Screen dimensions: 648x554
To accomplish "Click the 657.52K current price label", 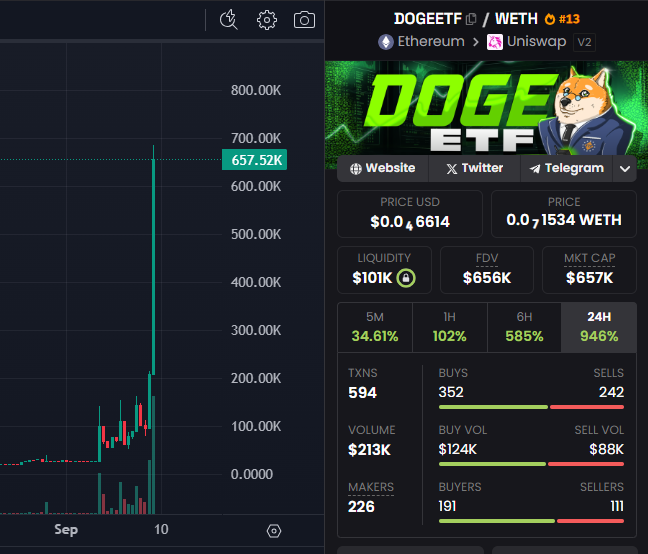I will [255, 159].
